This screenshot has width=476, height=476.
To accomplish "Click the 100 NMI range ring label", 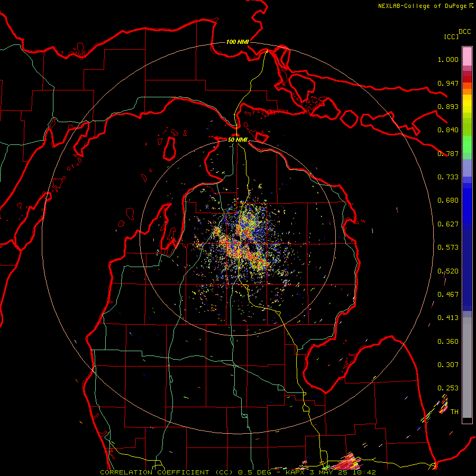I will point(237,42).
